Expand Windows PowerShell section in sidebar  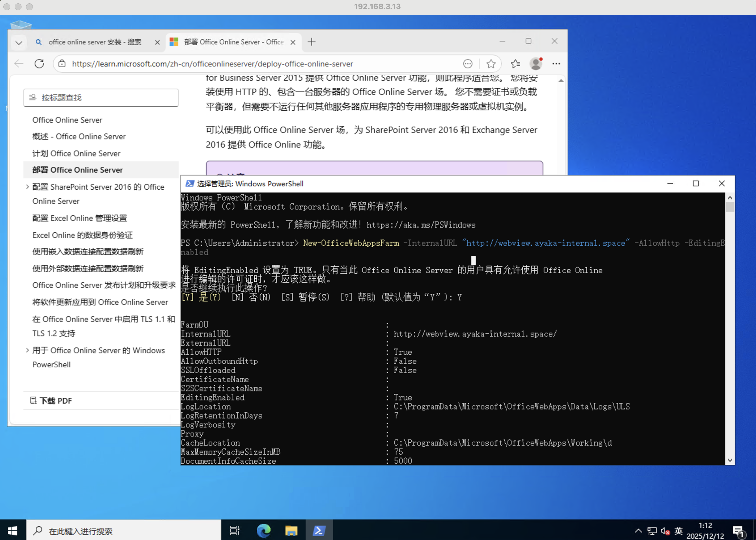click(x=27, y=350)
